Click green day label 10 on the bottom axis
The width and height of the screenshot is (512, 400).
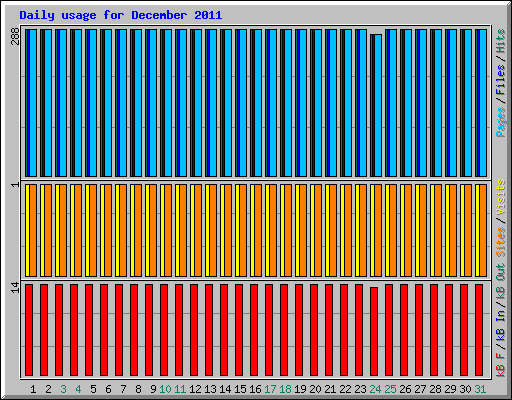pyautogui.click(x=165, y=389)
